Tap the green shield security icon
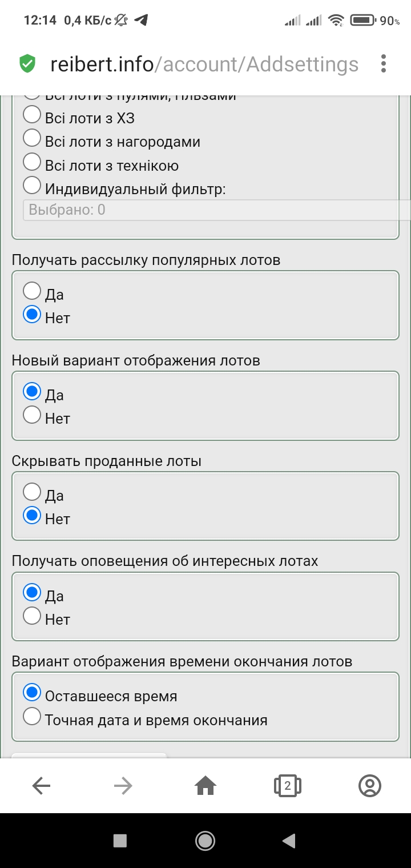This screenshot has height=868, width=411. 27,64
